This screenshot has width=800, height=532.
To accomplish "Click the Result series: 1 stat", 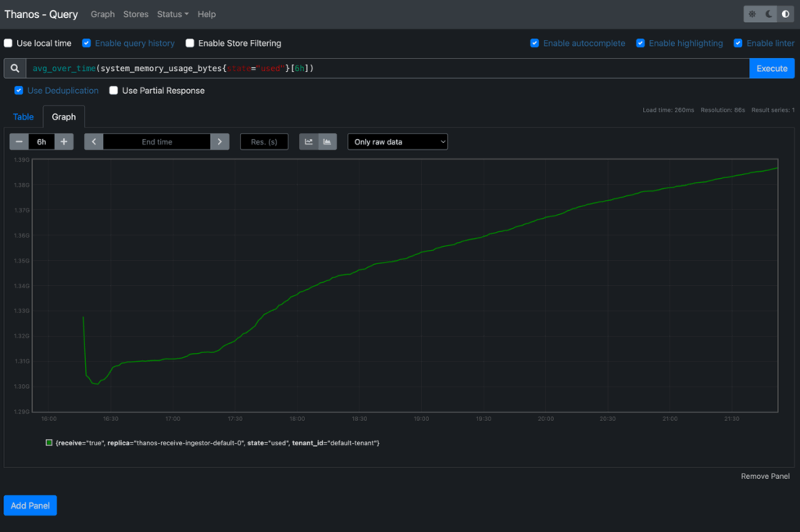I will click(773, 110).
